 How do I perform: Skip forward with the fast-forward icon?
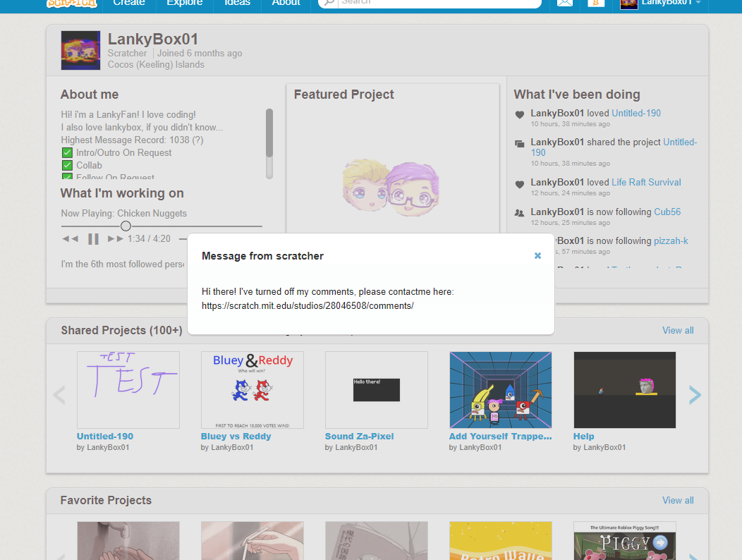(116, 239)
